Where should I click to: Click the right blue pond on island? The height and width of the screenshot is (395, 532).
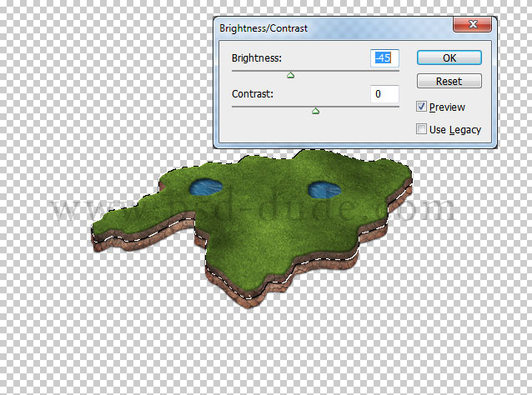click(x=324, y=190)
